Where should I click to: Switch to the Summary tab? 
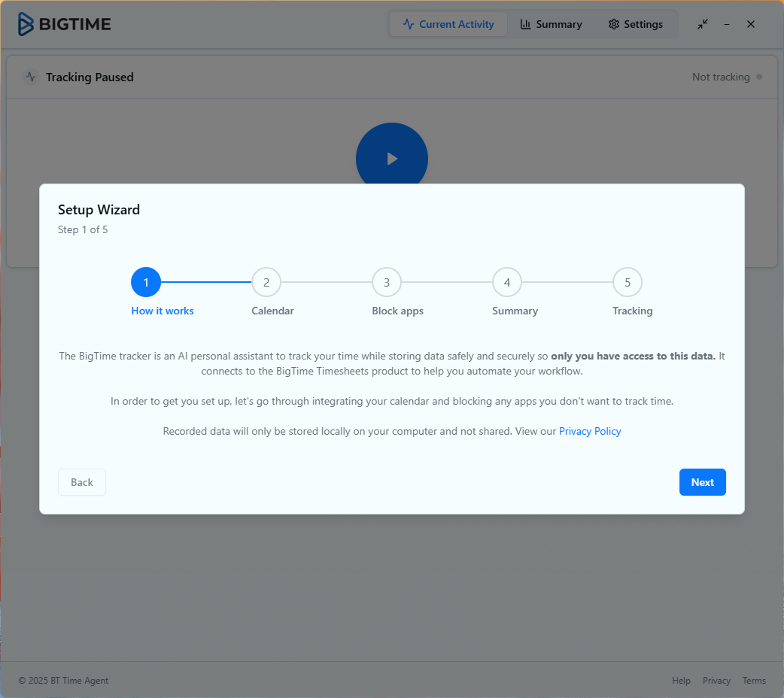(x=551, y=24)
